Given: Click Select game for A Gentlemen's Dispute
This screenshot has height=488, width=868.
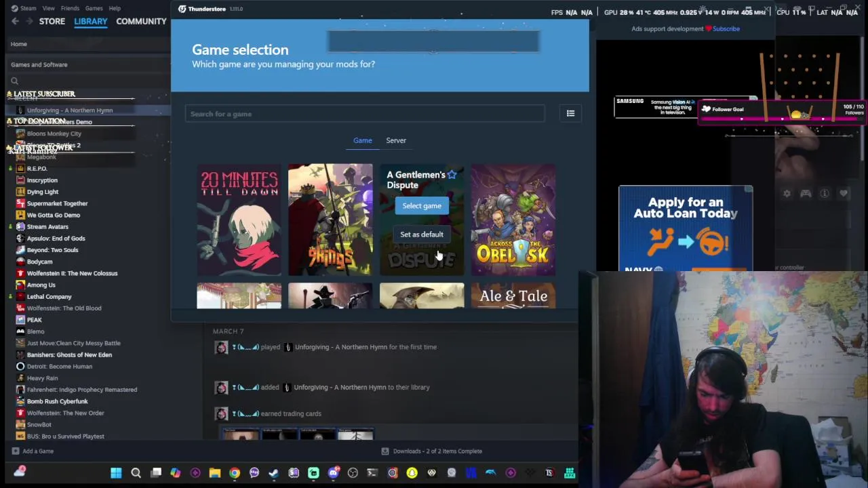Looking at the screenshot, I should 422,205.
